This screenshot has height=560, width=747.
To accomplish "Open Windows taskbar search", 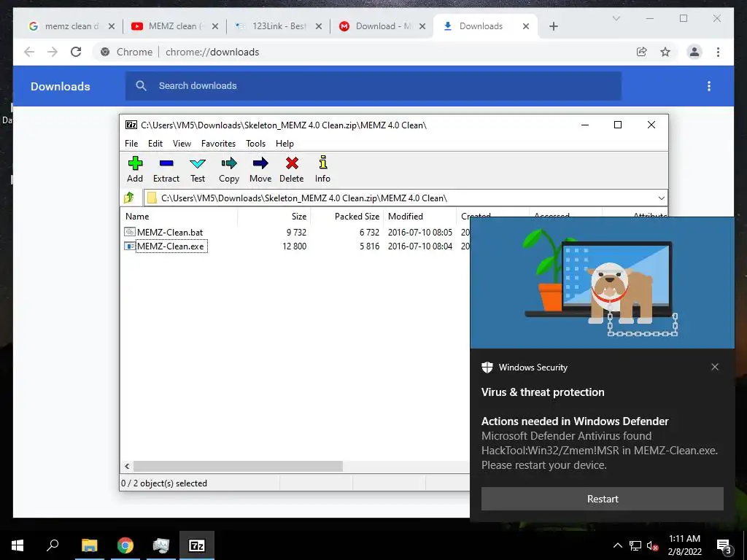I will (53, 545).
